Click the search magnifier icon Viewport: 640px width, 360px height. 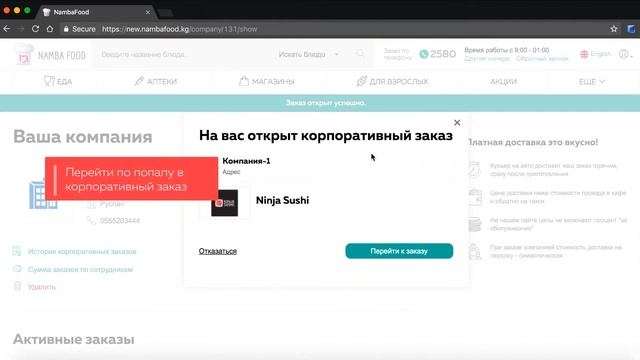click(360, 54)
